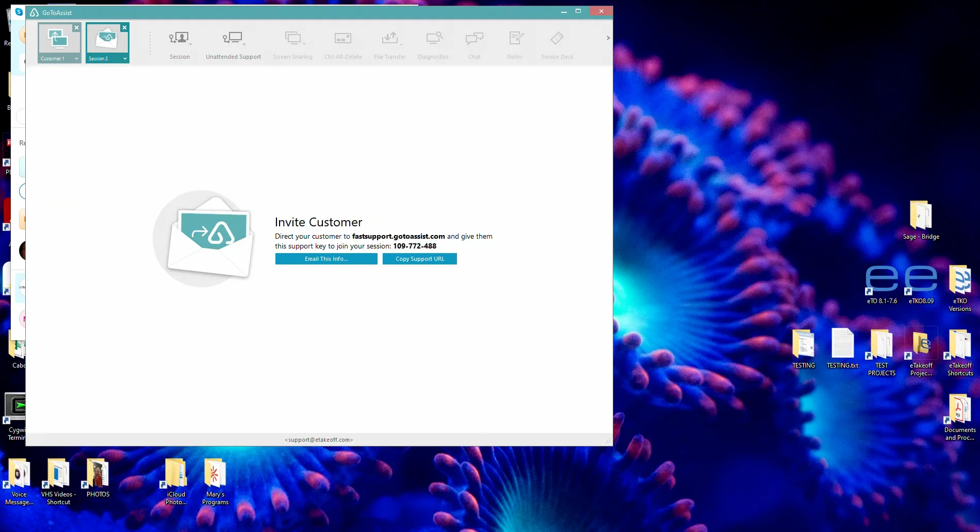Select Unattended Support
The image size is (980, 532).
tap(233, 44)
